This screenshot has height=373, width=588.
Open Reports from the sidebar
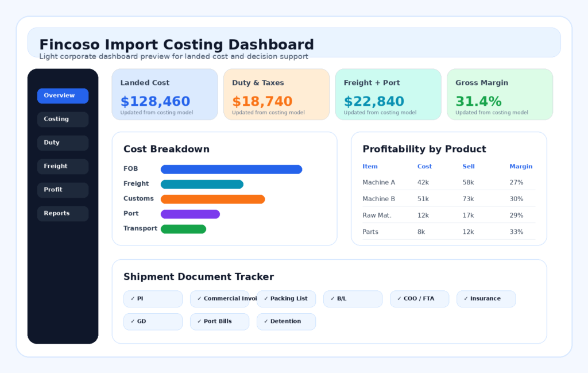(x=63, y=214)
